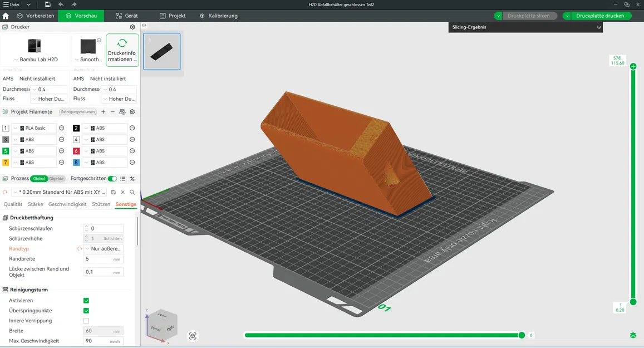Redo with the forward arrow icon
This screenshot has width=644, height=348.
pyautogui.click(x=74, y=4)
